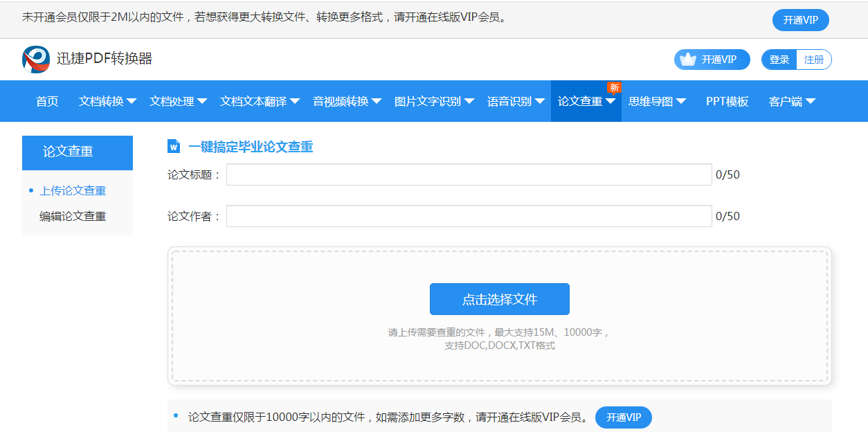Image resolution: width=868 pixels, height=432 pixels.
Task: Expand the 文档转换 dropdown arrow
Action: click(132, 101)
